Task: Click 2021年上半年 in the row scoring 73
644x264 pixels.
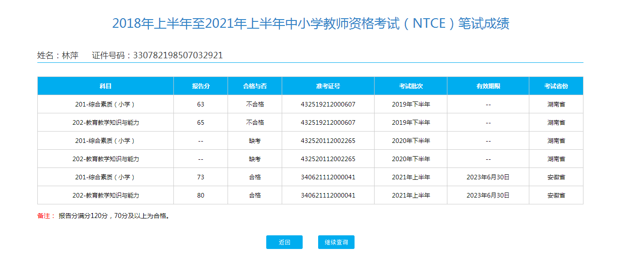Action: (x=411, y=177)
